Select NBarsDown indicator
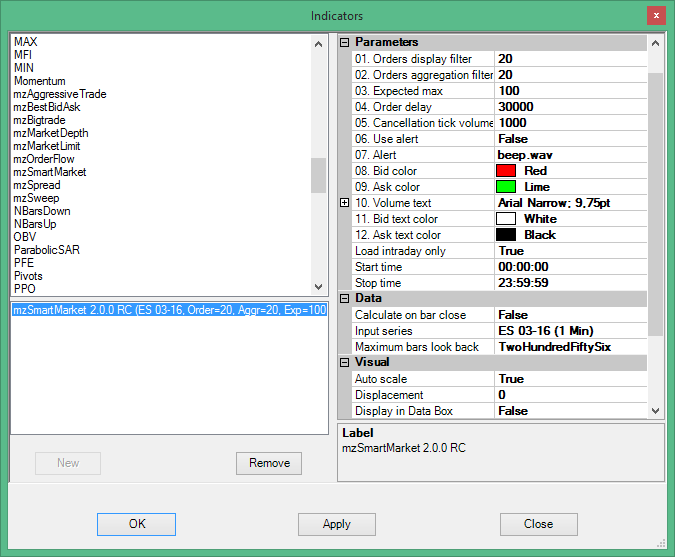Screen dimensions: 675x557 pyautogui.click(x=42, y=211)
